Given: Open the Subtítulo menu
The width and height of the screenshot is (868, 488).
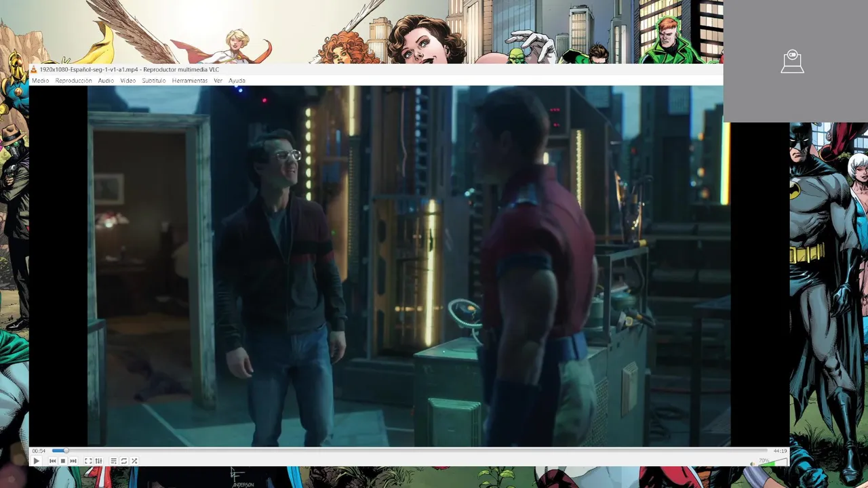Looking at the screenshot, I should [x=154, y=81].
